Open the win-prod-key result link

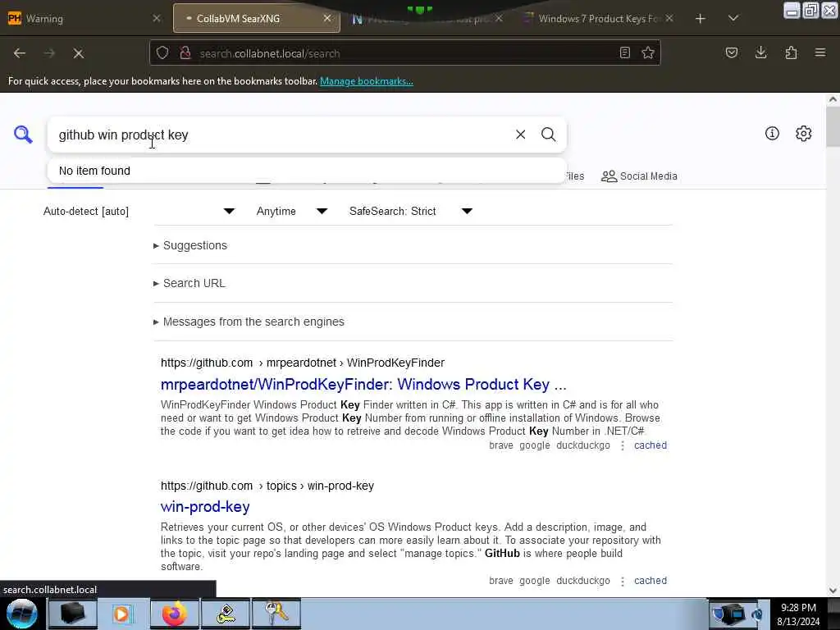pos(205,507)
